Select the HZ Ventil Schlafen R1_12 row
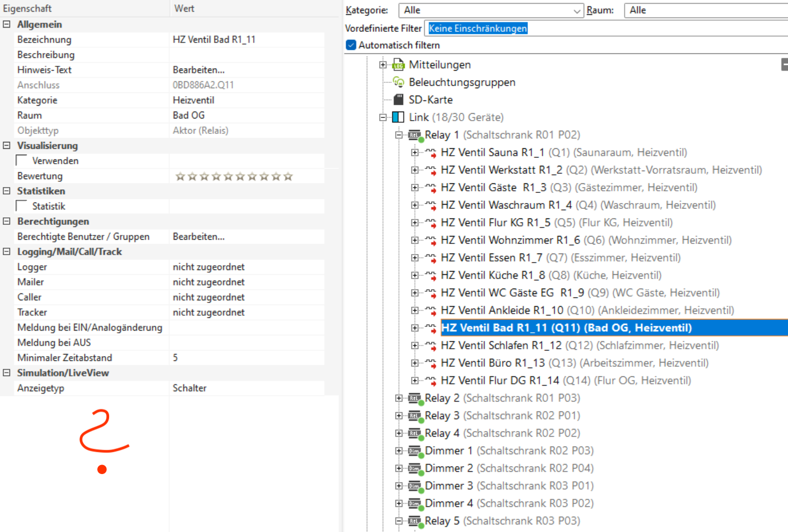 pos(580,345)
